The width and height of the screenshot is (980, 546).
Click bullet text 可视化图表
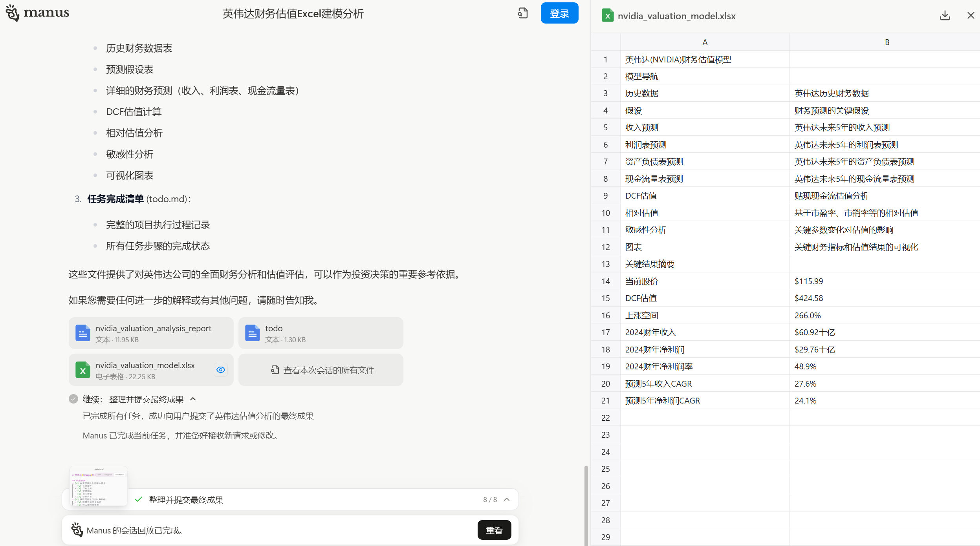tap(130, 175)
